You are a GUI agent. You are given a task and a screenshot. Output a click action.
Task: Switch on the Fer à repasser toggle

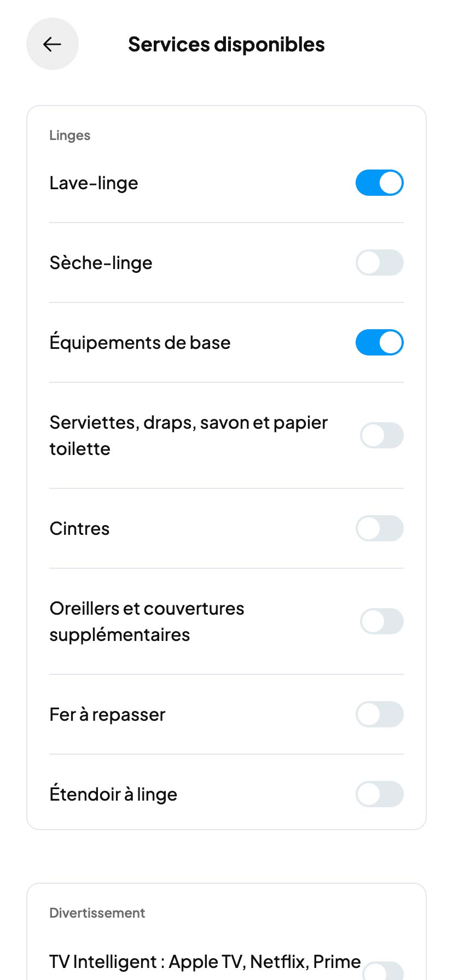(379, 714)
